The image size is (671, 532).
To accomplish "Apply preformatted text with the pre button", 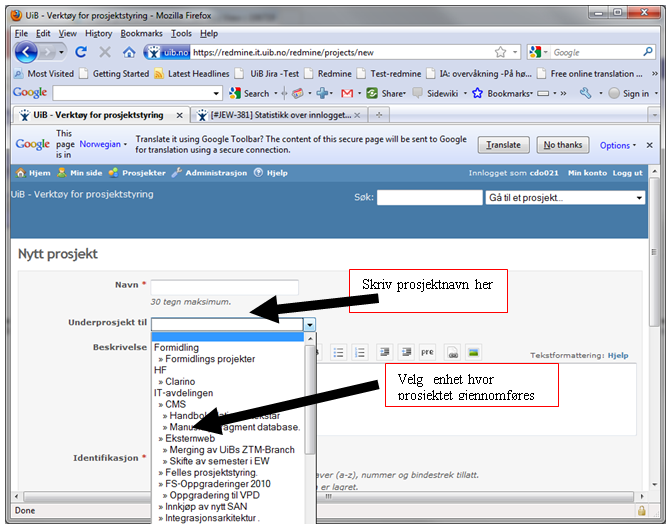I will pyautogui.click(x=427, y=352).
